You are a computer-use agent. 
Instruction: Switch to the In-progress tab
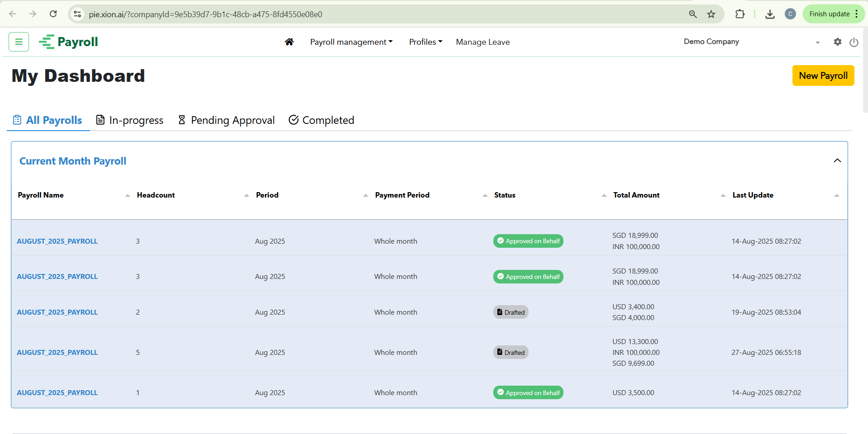129,120
